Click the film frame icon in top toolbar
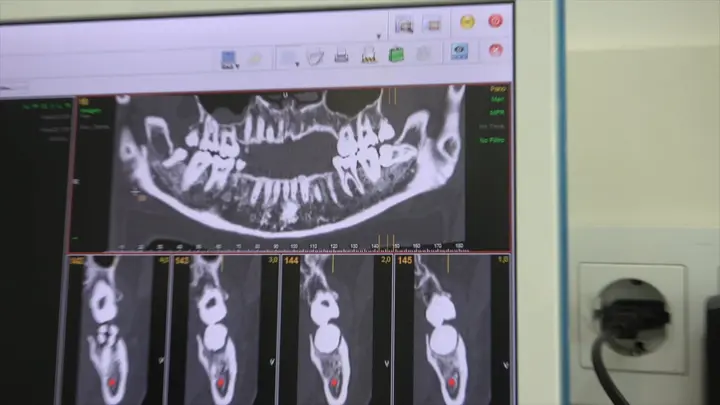Image resolution: width=720 pixels, height=405 pixels. click(x=432, y=24)
